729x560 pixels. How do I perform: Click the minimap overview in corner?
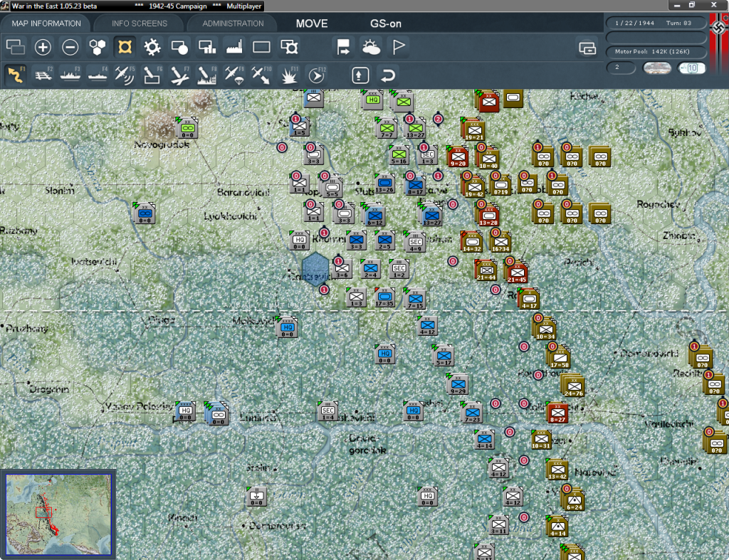pos(58,514)
